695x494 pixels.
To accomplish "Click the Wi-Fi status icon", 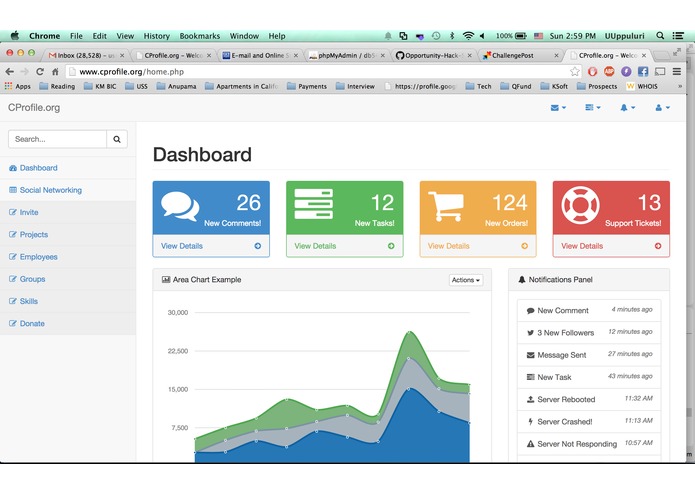I will (x=468, y=36).
